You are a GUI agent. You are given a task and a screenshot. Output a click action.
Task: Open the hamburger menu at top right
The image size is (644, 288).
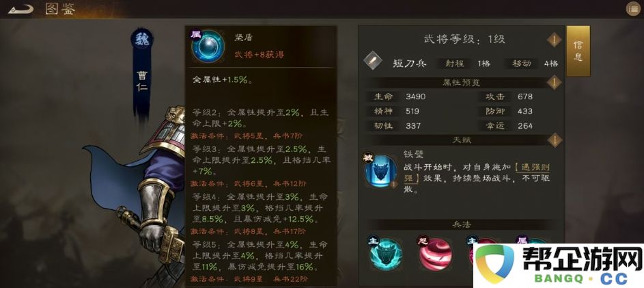coord(633,9)
